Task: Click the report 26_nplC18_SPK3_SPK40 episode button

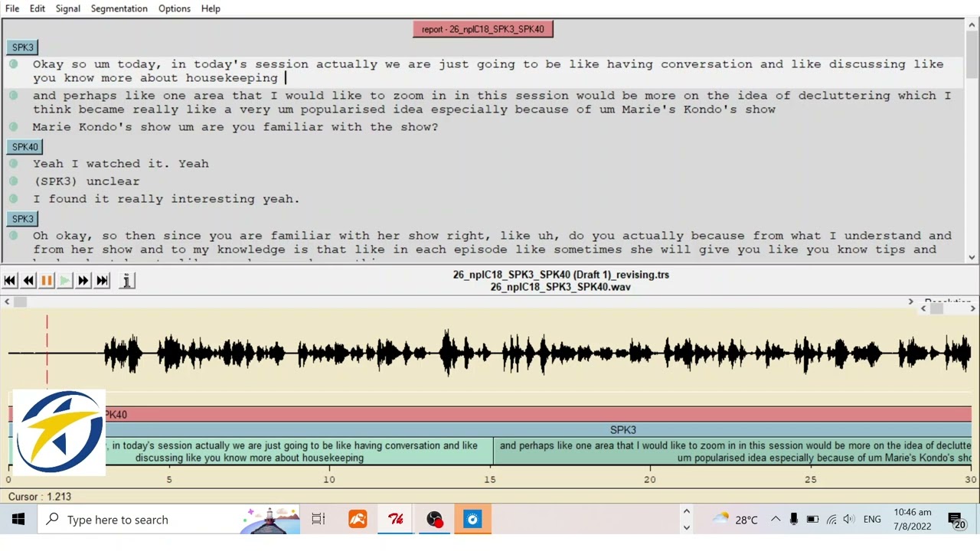Action: pos(482,29)
